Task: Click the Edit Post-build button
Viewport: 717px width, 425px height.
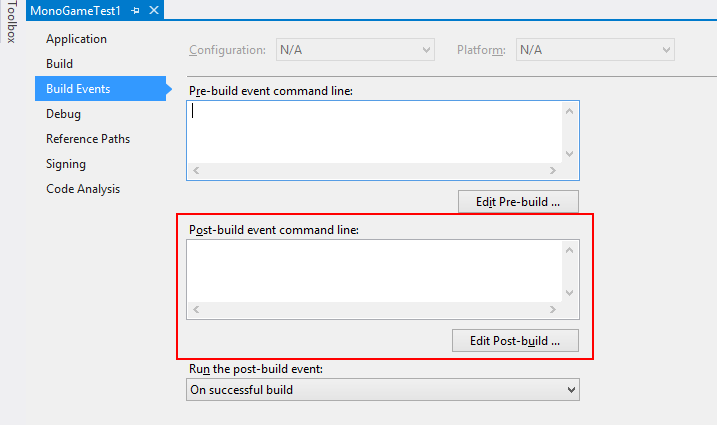Action: click(x=515, y=341)
